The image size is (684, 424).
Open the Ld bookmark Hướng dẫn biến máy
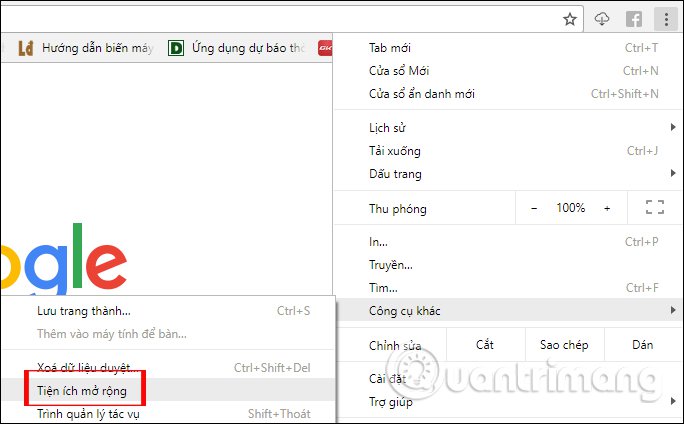pyautogui.click(x=86, y=48)
